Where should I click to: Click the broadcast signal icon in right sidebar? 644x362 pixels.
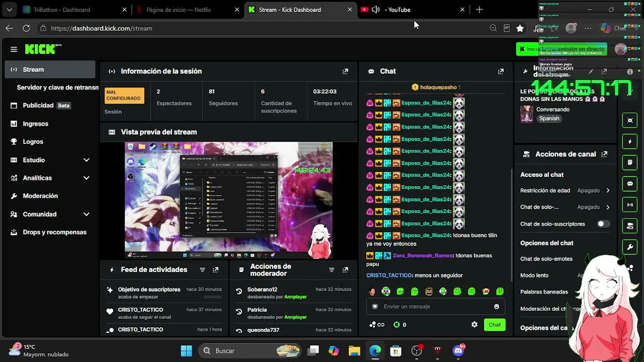point(630,205)
